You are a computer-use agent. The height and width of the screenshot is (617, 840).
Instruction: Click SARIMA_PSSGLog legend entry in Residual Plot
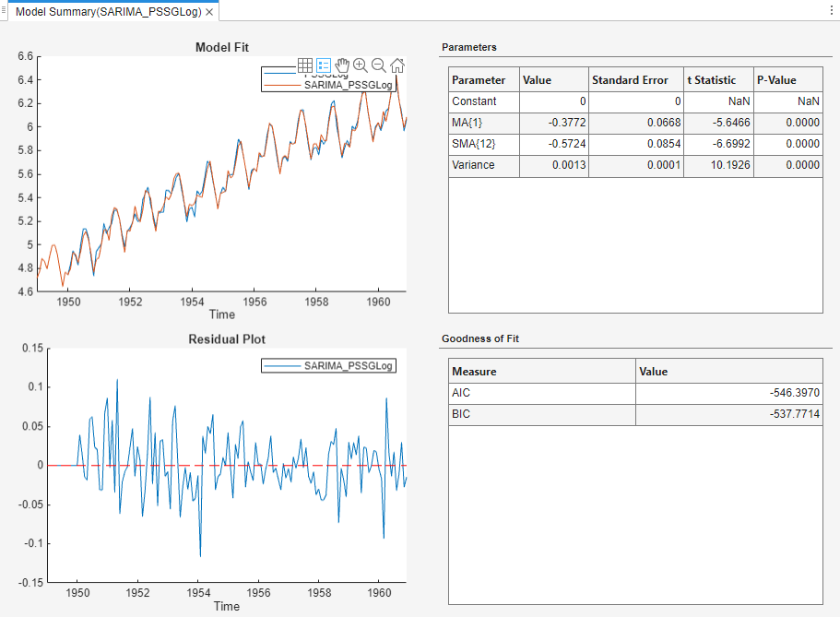pos(349,366)
